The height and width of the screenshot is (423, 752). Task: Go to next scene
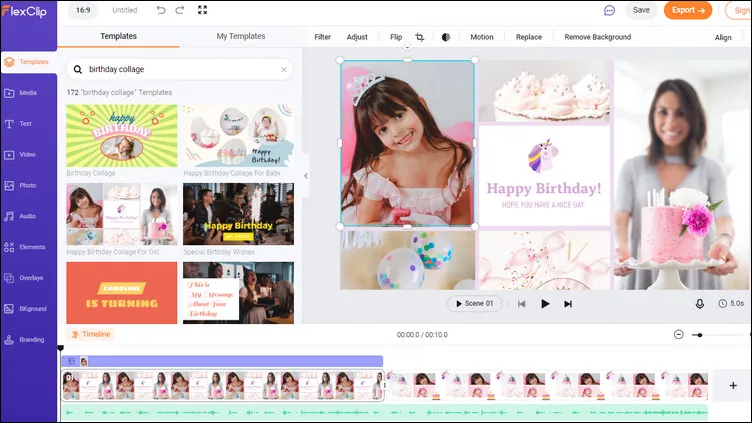tap(568, 304)
